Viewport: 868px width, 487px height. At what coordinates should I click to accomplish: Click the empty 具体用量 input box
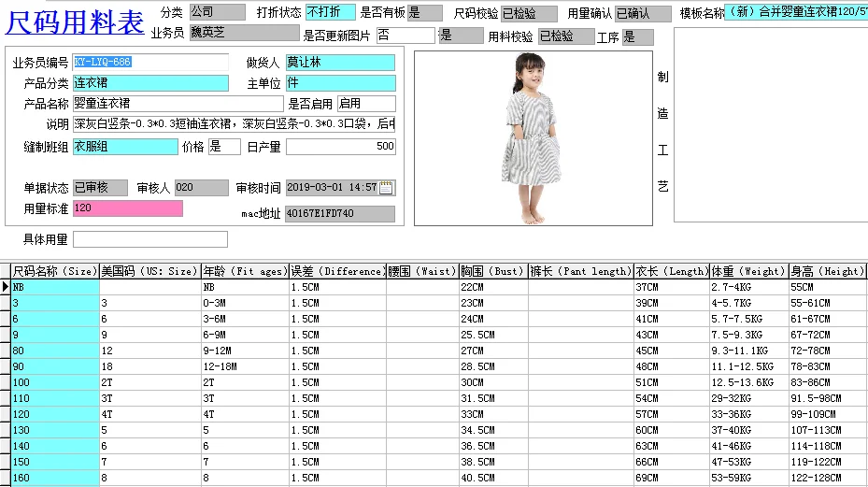[150, 239]
